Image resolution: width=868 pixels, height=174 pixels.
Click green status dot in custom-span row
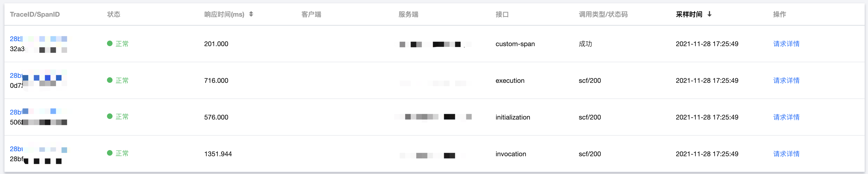[x=109, y=44]
